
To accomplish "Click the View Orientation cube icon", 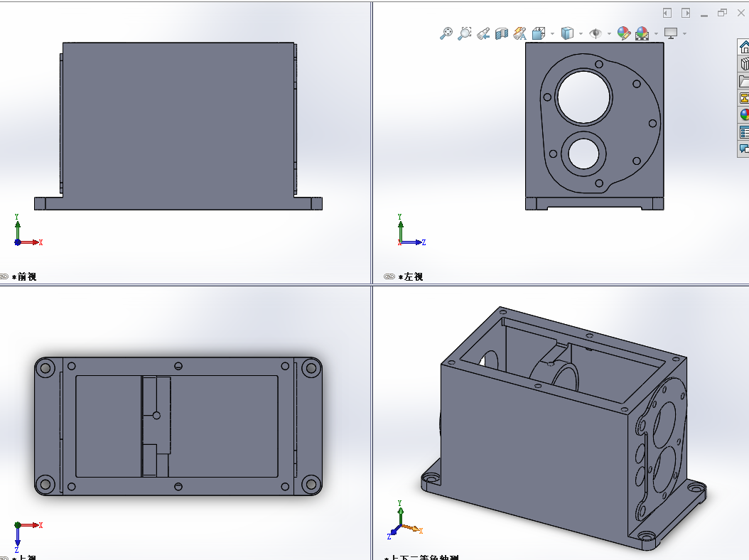I will pos(539,33).
